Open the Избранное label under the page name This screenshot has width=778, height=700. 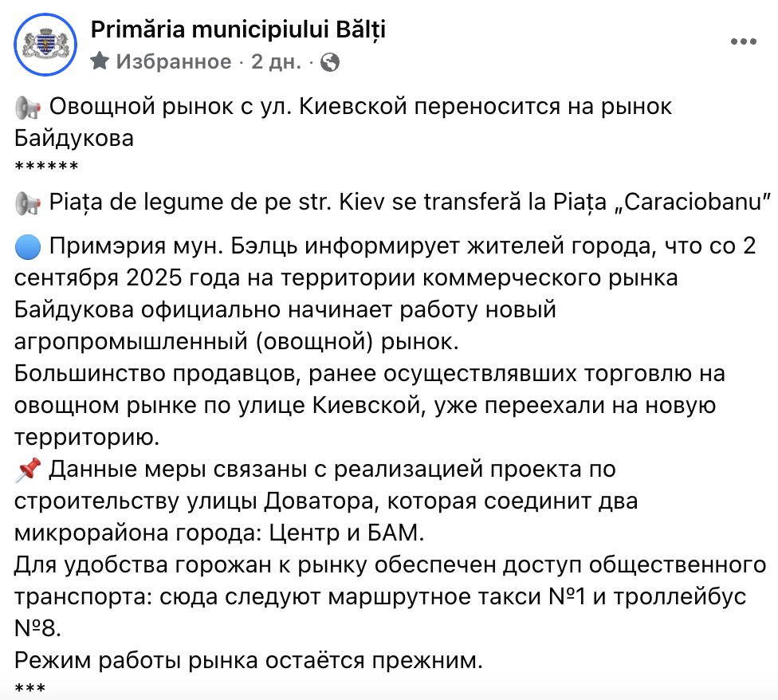coord(174,61)
